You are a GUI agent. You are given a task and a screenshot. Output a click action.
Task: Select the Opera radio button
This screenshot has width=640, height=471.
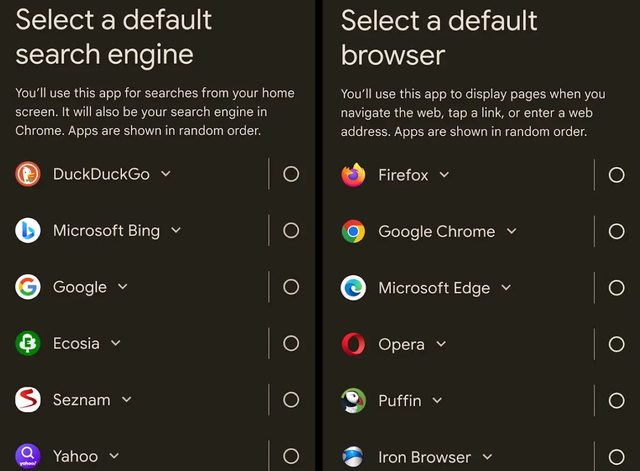[x=616, y=344]
